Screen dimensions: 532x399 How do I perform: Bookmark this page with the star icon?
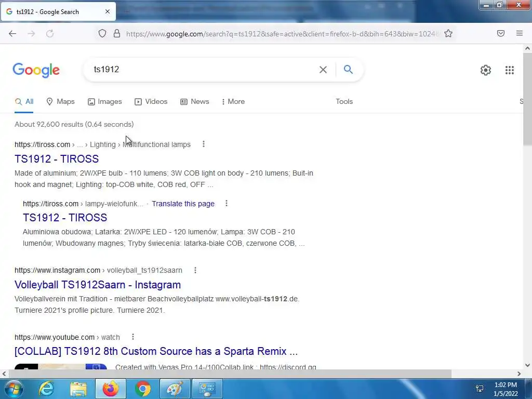(x=448, y=33)
